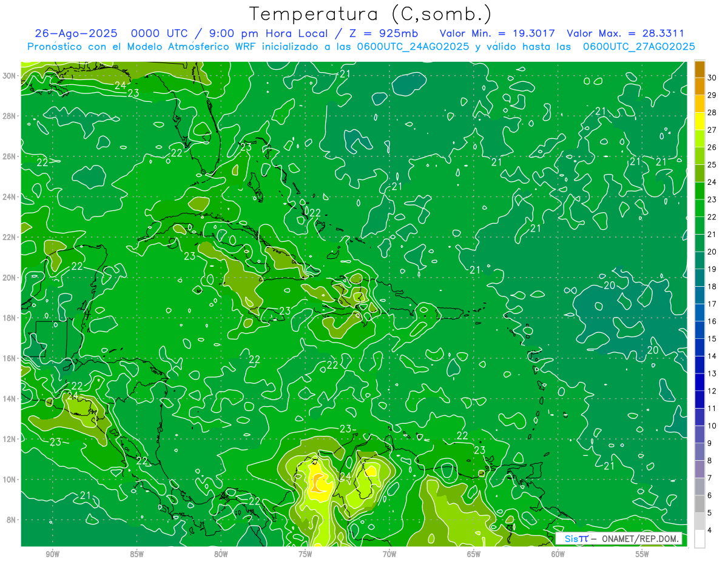Click the title Temperatura (C,somb.)

(x=370, y=14)
